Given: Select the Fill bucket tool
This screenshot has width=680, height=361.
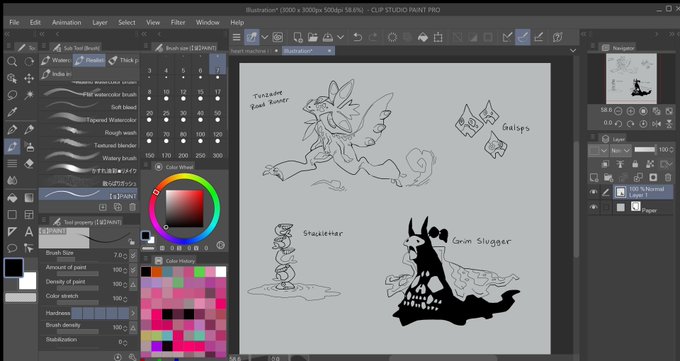Looking at the screenshot, I should coord(12,198).
